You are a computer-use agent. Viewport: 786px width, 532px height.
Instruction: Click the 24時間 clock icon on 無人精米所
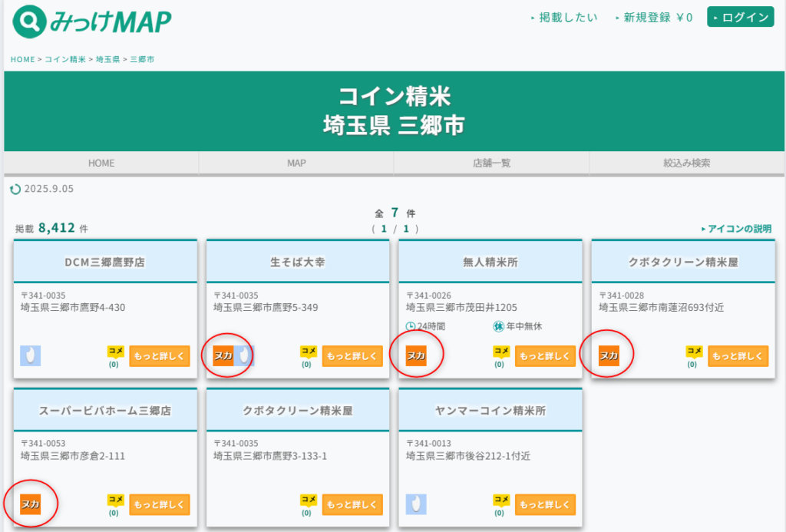(x=411, y=326)
